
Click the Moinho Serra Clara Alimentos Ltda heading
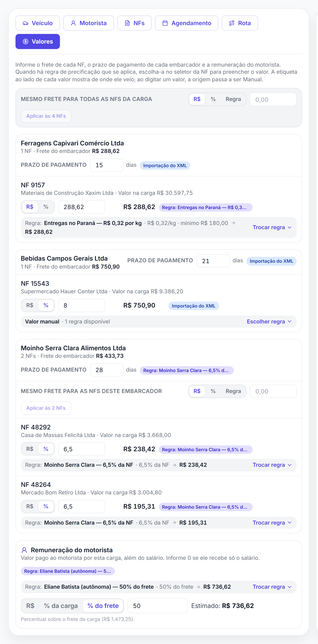coord(73,348)
